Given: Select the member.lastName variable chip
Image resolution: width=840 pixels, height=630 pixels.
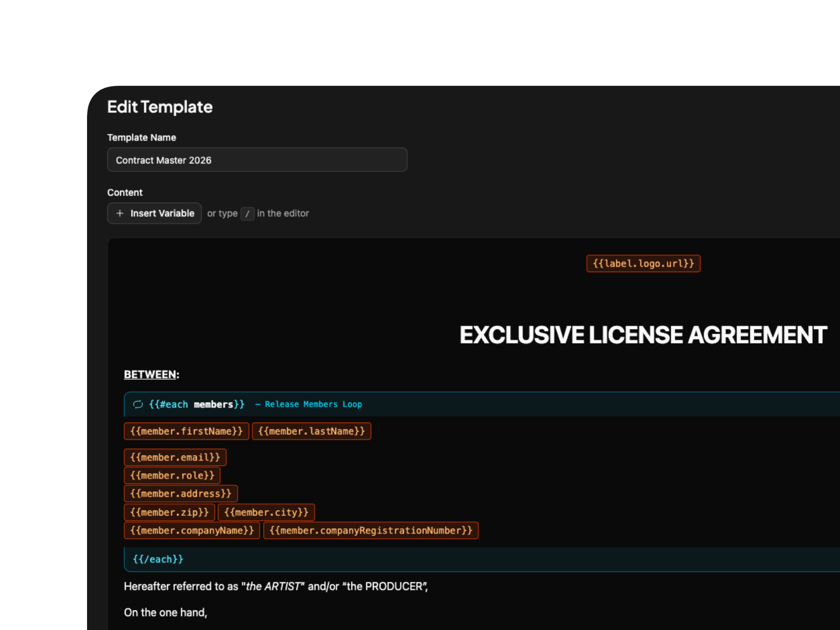Looking at the screenshot, I should tap(311, 431).
